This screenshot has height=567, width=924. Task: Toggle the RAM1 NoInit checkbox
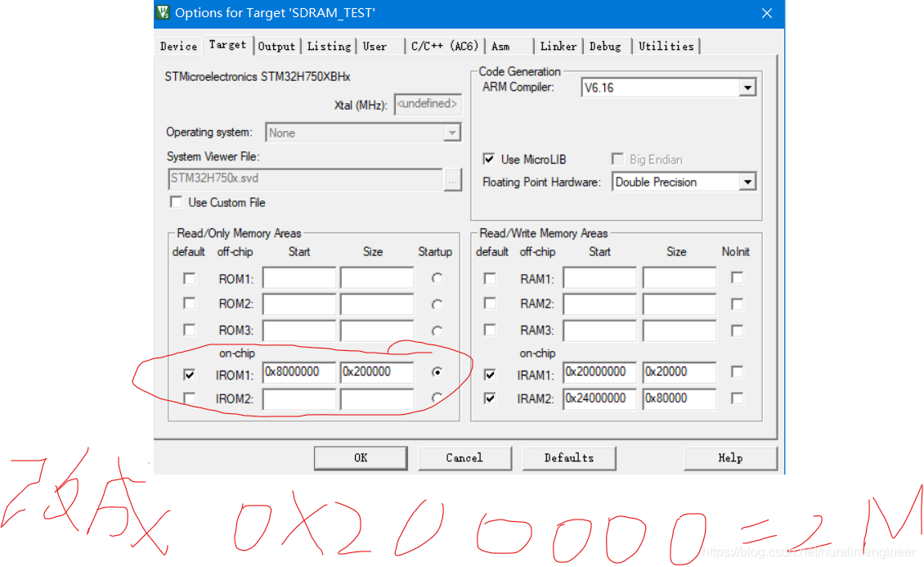tap(737, 277)
